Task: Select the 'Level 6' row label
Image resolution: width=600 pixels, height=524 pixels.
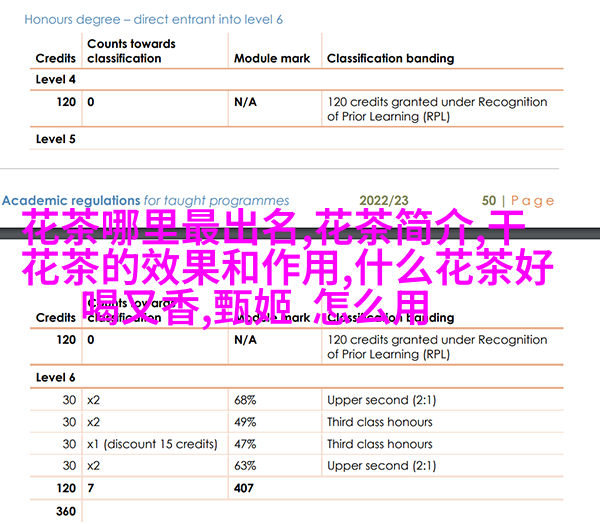Action: coord(56,378)
